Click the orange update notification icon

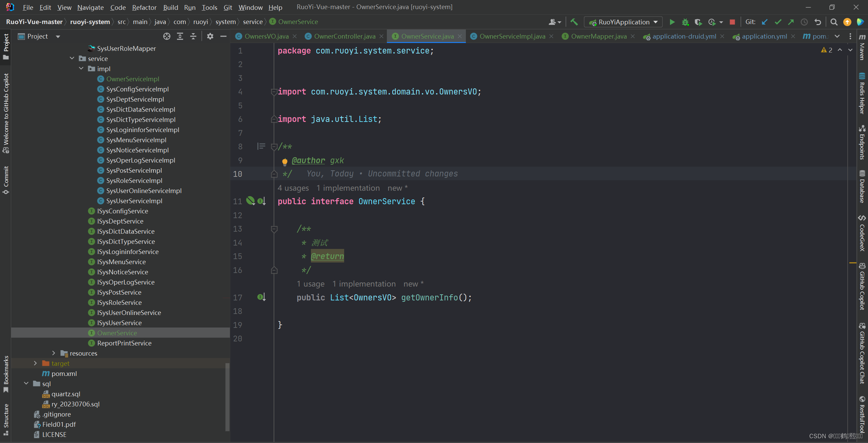tap(847, 22)
